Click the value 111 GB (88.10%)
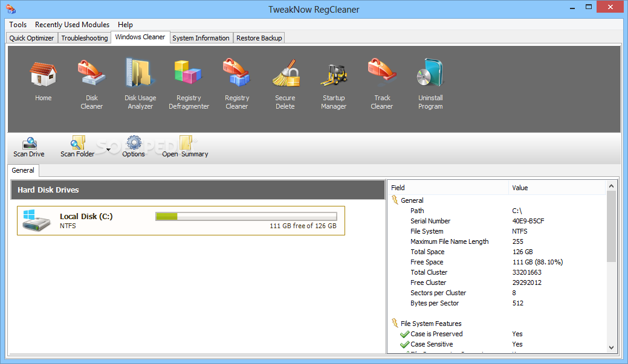 pos(537,262)
